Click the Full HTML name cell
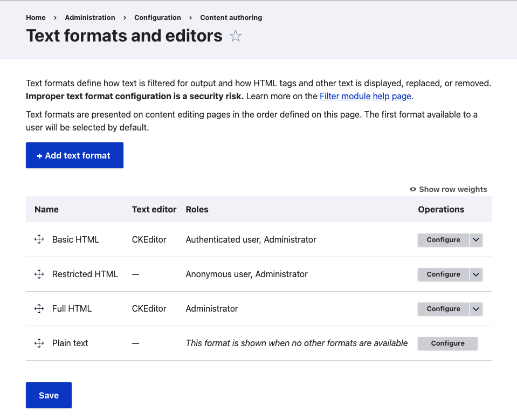This screenshot has width=517, height=420. click(x=72, y=309)
